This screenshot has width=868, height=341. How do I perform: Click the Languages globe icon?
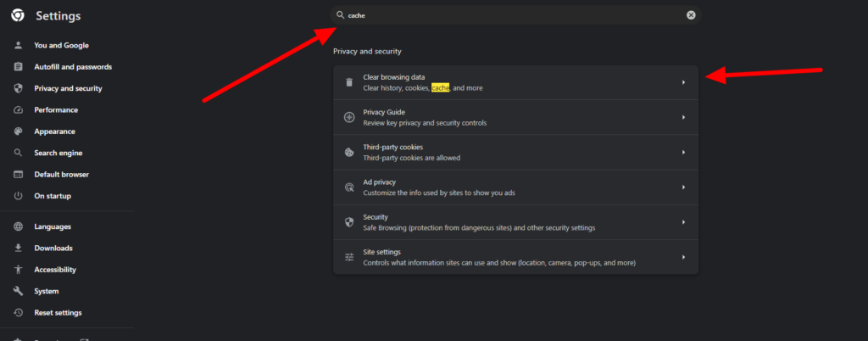(19, 226)
